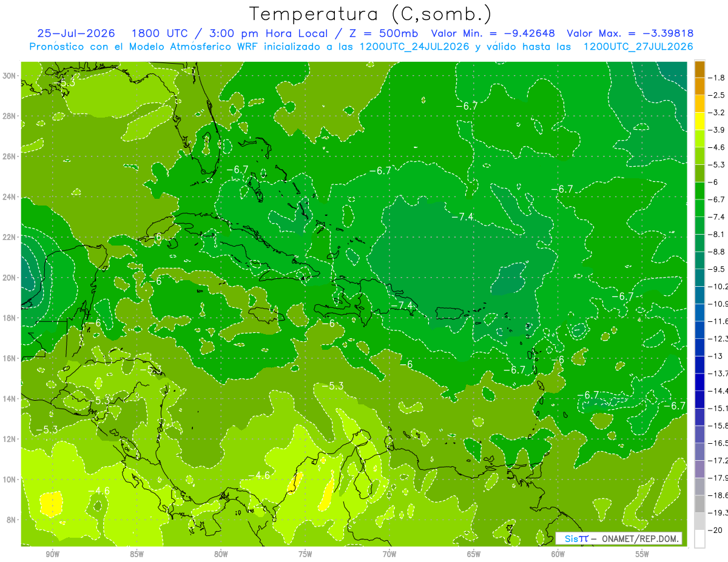Click the "Temperatura (C,somb.)" chart title
Screen dimensions: 728x562
(x=370, y=14)
